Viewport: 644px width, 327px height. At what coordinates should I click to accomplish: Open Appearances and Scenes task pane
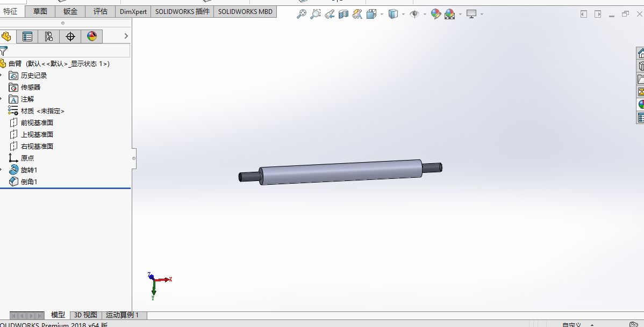640,105
